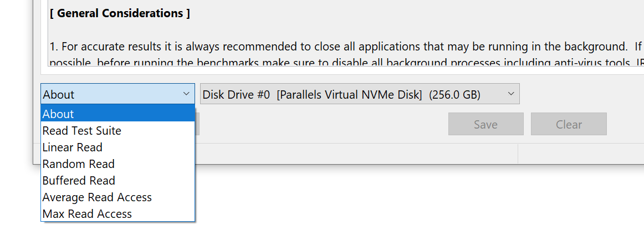The height and width of the screenshot is (250, 644).
Task: Click the wide left status bar segment
Action: pos(356,153)
